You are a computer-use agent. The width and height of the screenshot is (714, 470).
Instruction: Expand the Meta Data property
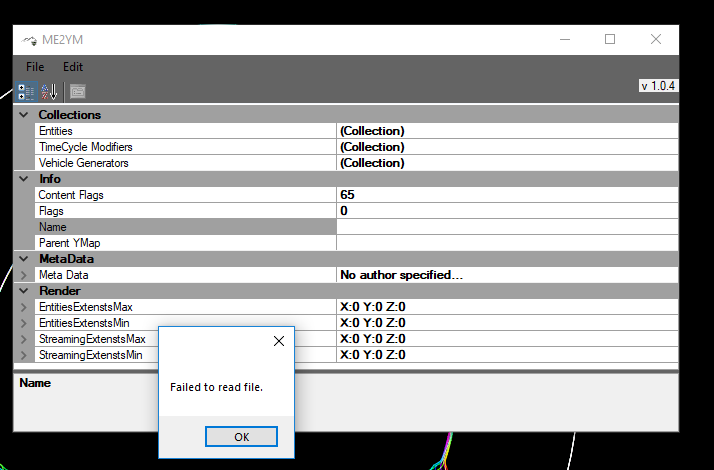coord(24,275)
